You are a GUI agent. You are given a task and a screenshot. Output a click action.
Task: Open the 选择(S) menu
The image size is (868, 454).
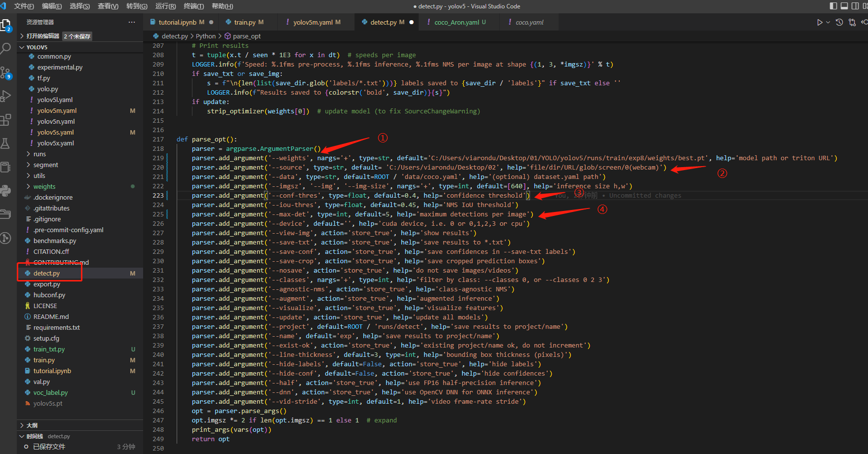[x=80, y=6]
